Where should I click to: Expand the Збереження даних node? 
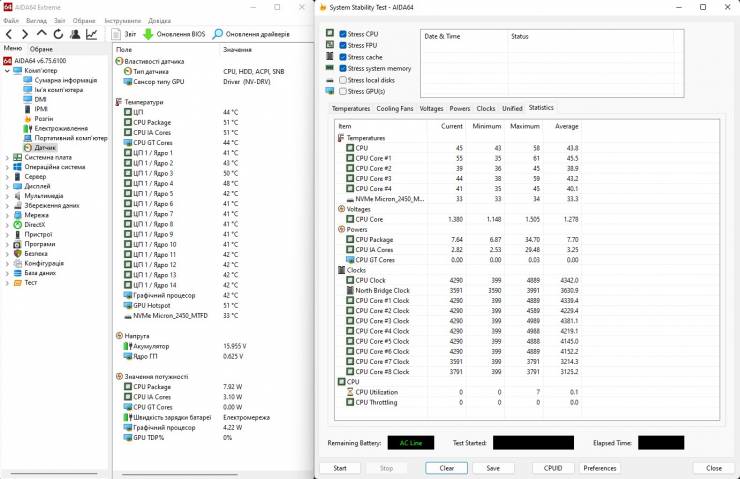coord(7,206)
